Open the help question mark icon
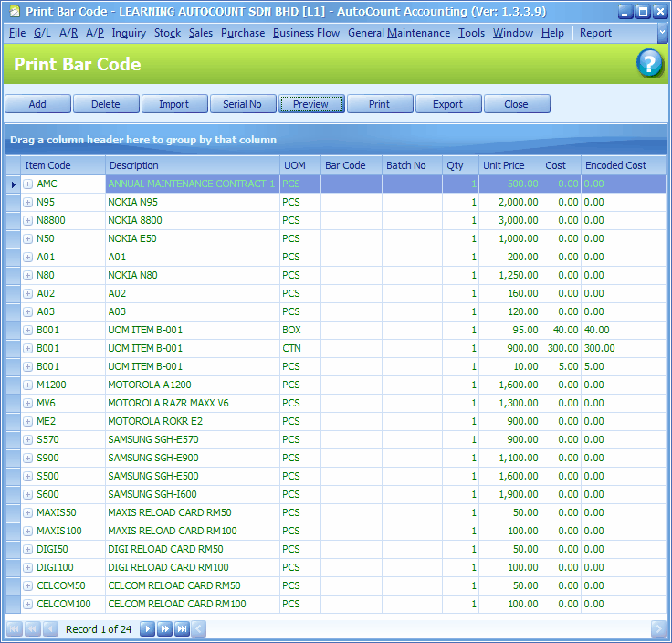Image resolution: width=672 pixels, height=643 pixels. coord(649,63)
